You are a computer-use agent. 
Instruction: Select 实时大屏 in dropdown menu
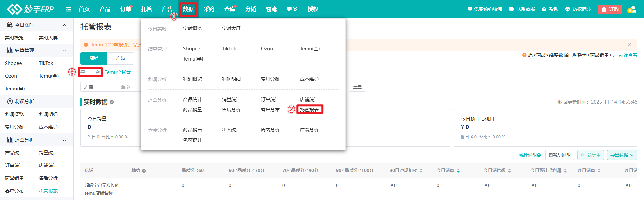pos(231,28)
